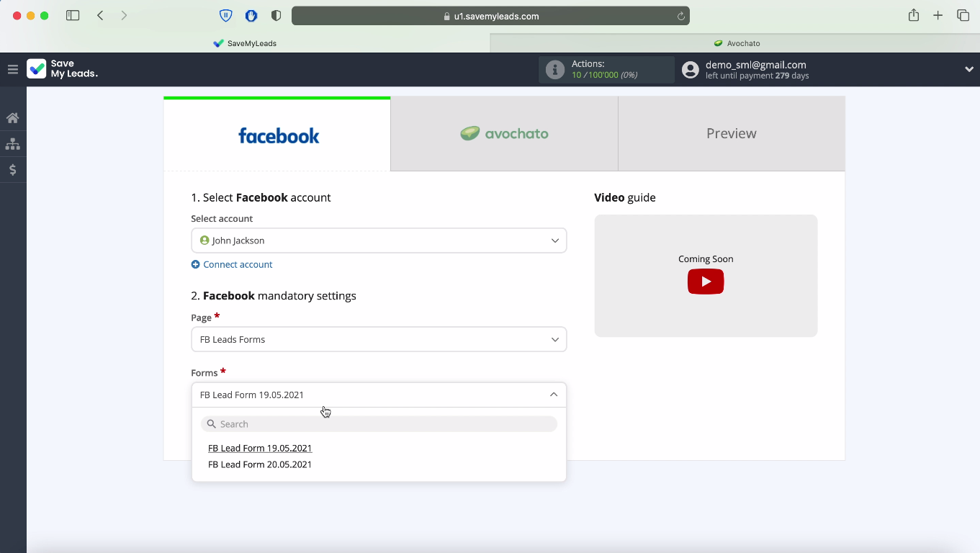Click the Actions info icon
The height and width of the screenshot is (553, 980).
[x=555, y=69]
